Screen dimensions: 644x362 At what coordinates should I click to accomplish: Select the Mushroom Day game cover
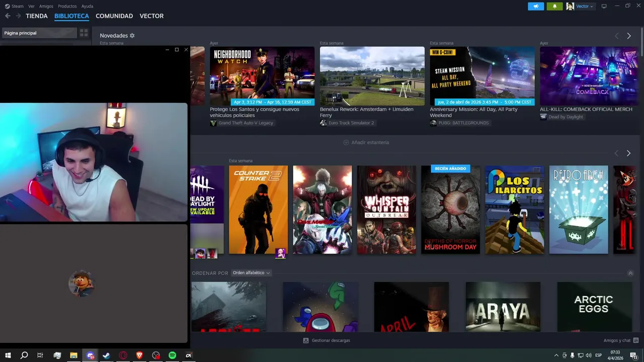click(x=451, y=210)
